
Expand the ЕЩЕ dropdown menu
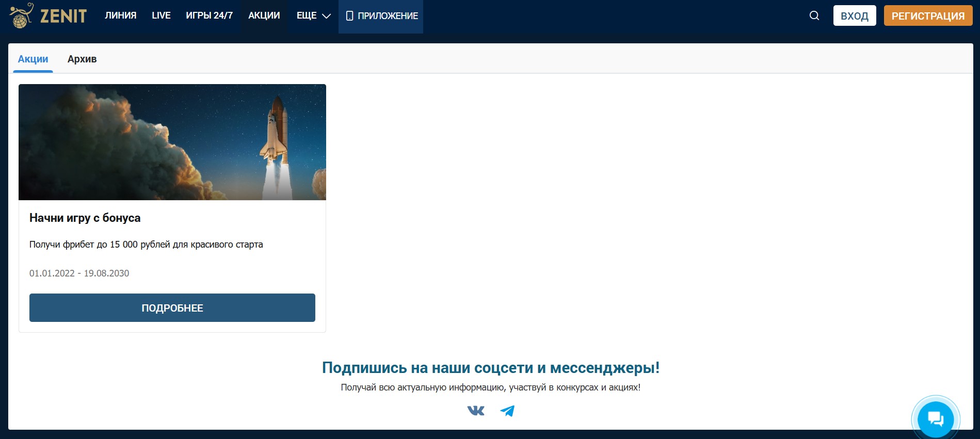(313, 15)
